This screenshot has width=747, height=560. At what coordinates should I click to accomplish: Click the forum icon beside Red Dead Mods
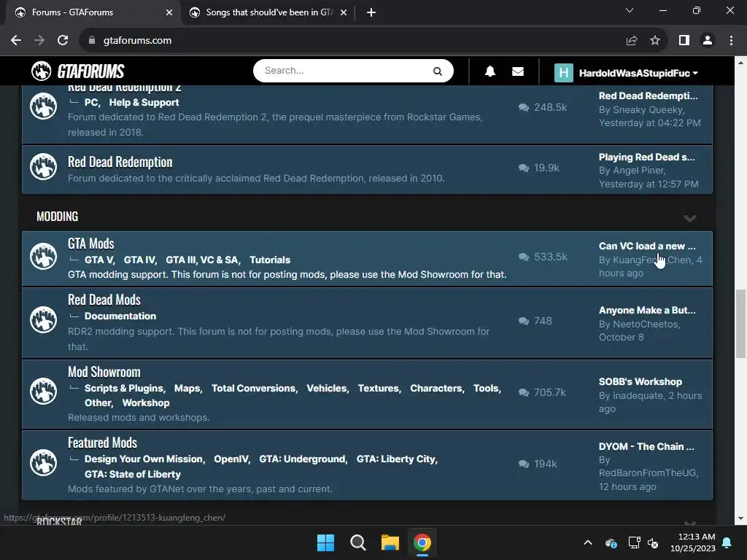(x=43, y=319)
